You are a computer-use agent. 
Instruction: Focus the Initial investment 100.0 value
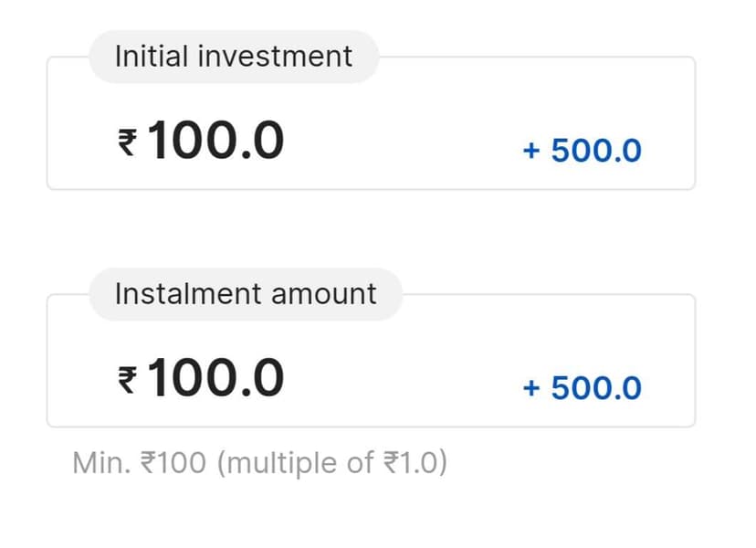coord(215,142)
